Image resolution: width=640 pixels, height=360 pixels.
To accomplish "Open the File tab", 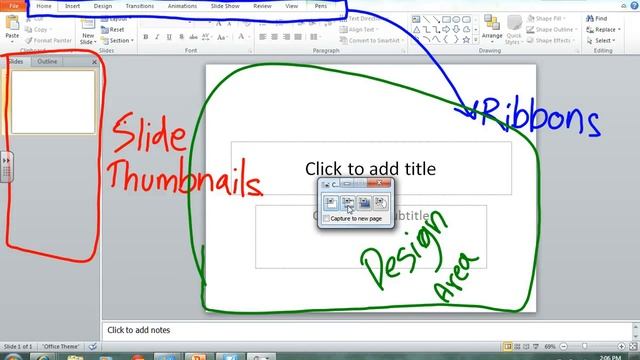I will (x=13, y=6).
